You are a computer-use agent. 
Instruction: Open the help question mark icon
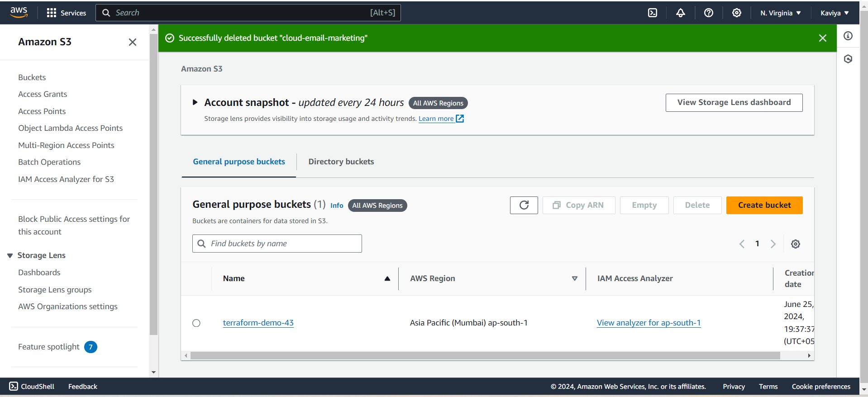point(709,13)
